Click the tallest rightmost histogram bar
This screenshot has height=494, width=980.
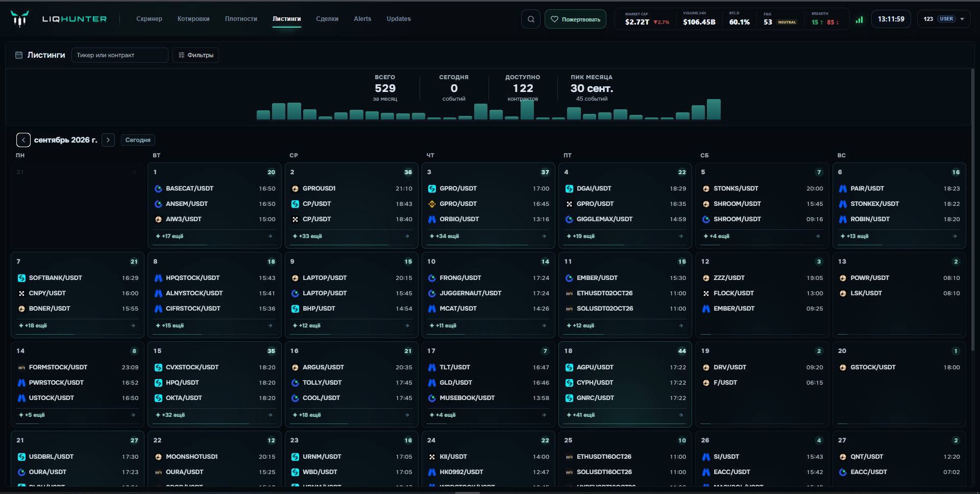tap(714, 109)
